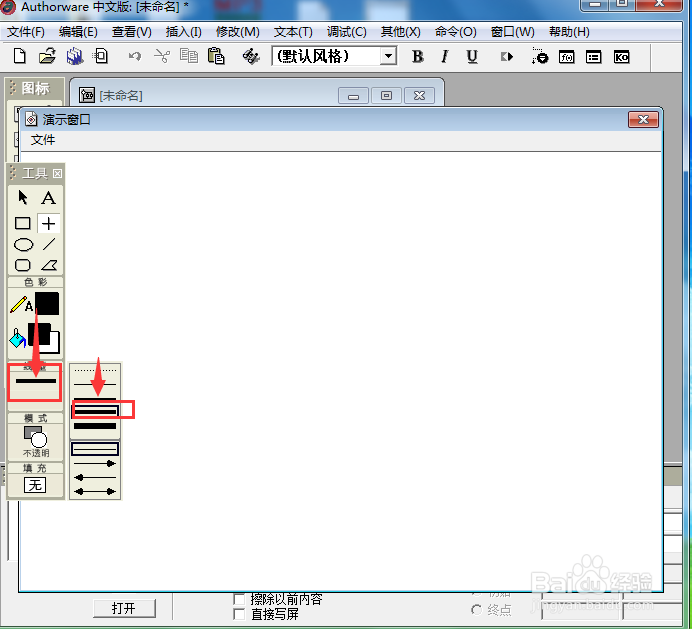This screenshot has width=692, height=629.
Task: Choose the left-pointing arrow line
Action: pyautogui.click(x=95, y=478)
